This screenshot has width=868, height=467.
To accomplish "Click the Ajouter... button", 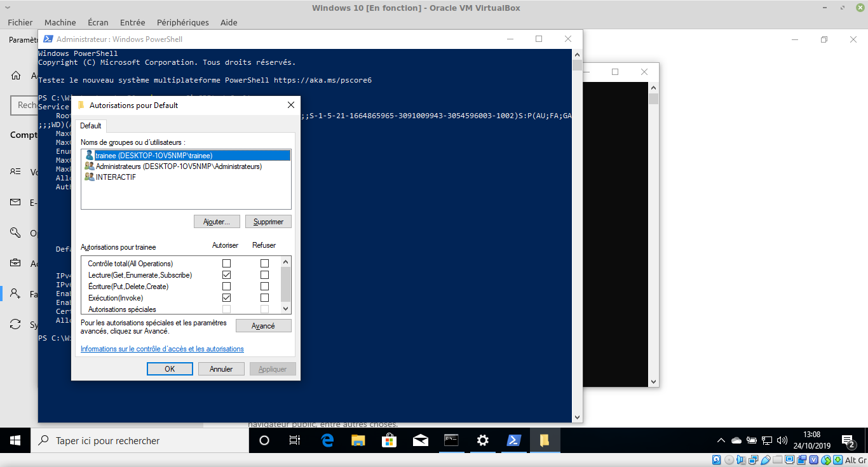I will pos(217,222).
